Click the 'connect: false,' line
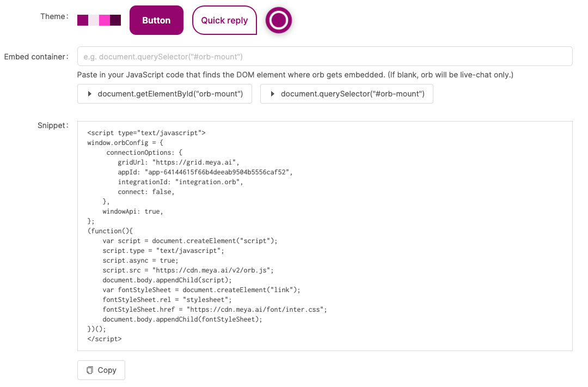Screen dimensions: 588x387 146,192
